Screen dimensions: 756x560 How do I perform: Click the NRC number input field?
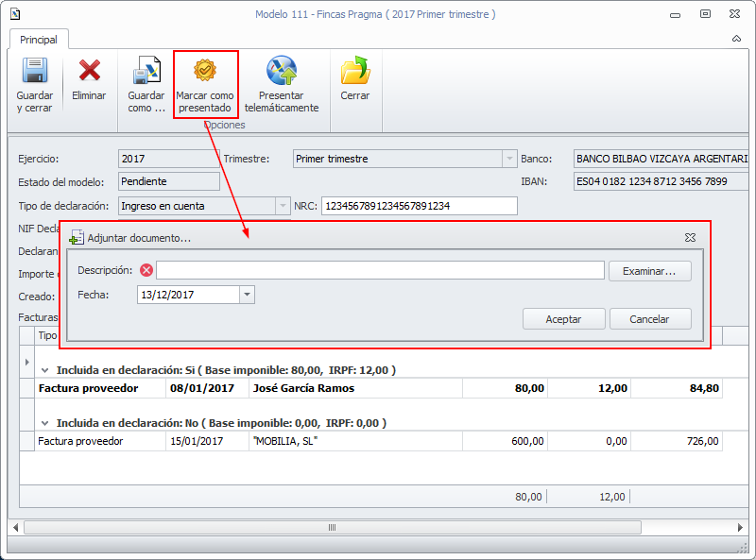pyautogui.click(x=419, y=206)
